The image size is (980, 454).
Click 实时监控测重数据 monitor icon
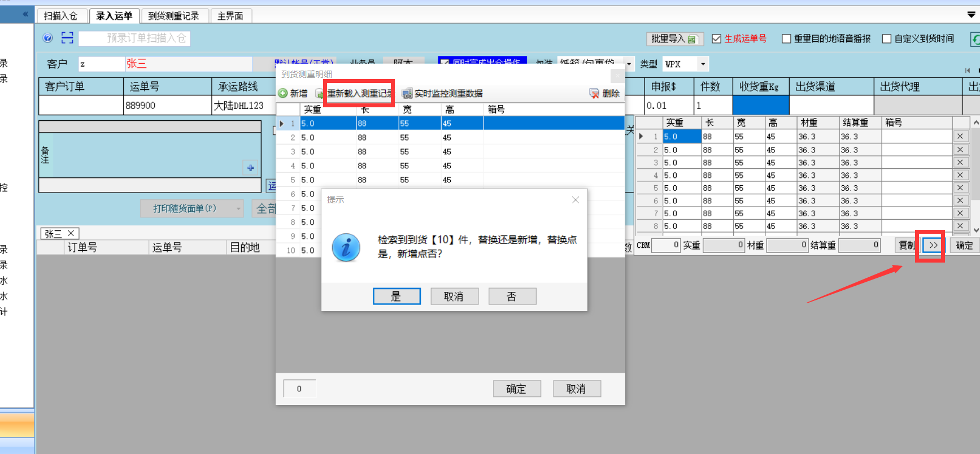407,94
